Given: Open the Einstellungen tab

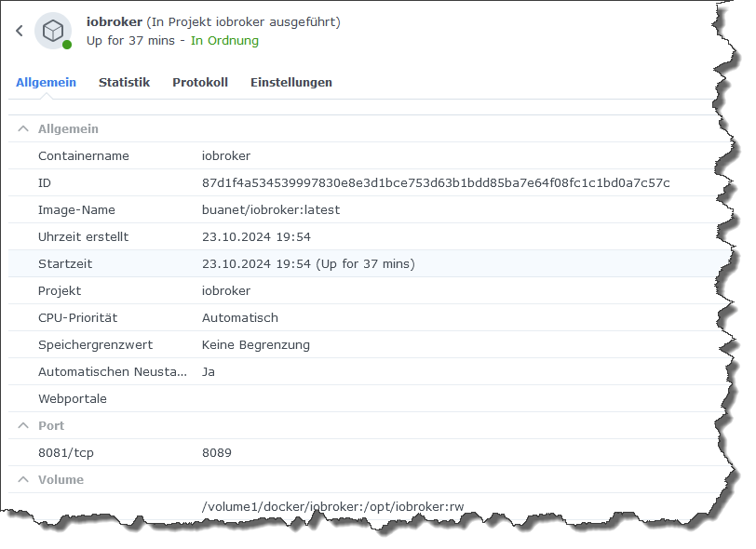Looking at the screenshot, I should click(291, 83).
